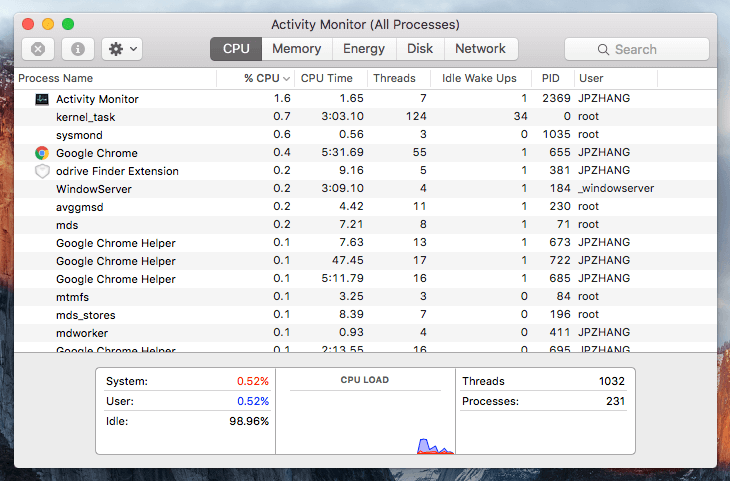Click into the Search field
730x481 pixels.
coord(637,49)
